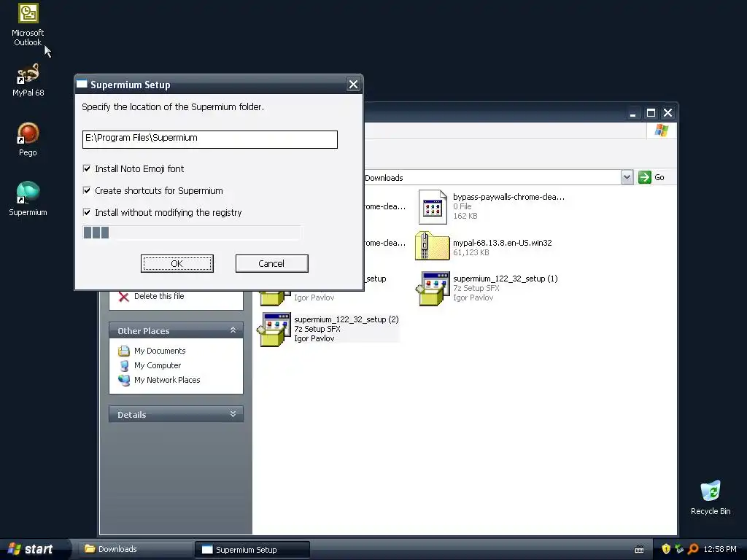
Task: Select the mypal-68.13.8.en-US.win32 filename
Action: [x=502, y=243]
